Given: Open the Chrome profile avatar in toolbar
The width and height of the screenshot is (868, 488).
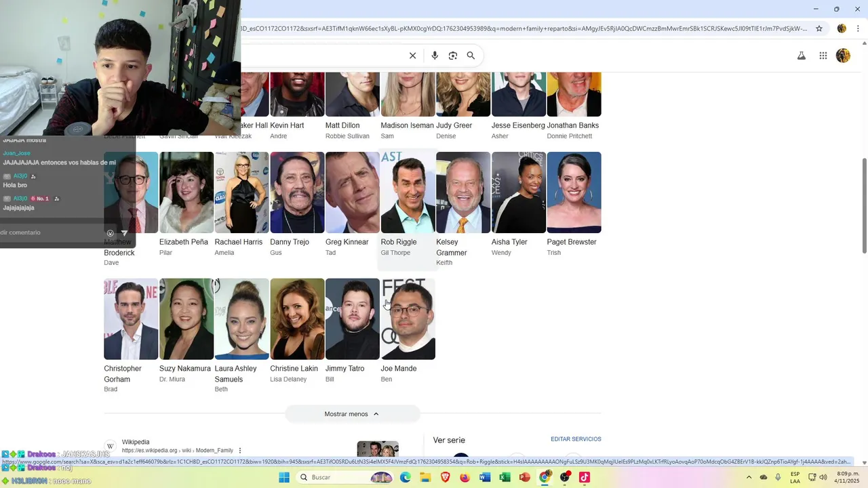Looking at the screenshot, I should [842, 28].
